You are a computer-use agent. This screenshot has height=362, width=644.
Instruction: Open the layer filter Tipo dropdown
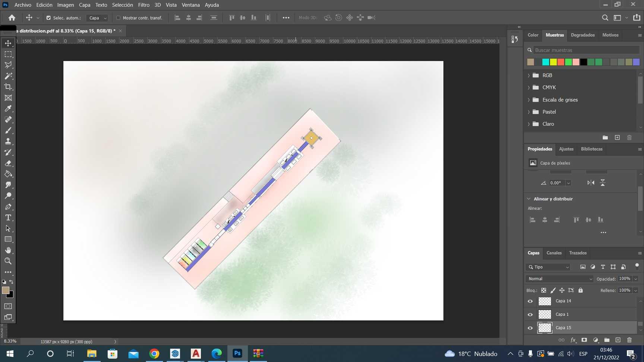coord(549,267)
